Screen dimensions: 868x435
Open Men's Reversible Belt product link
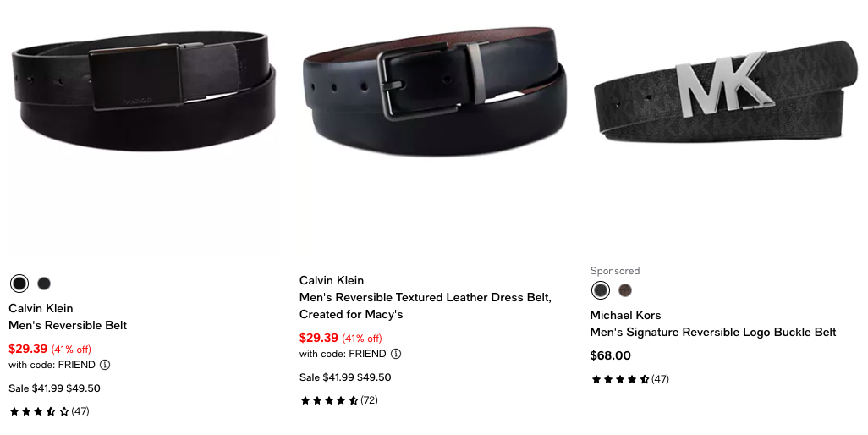(68, 326)
